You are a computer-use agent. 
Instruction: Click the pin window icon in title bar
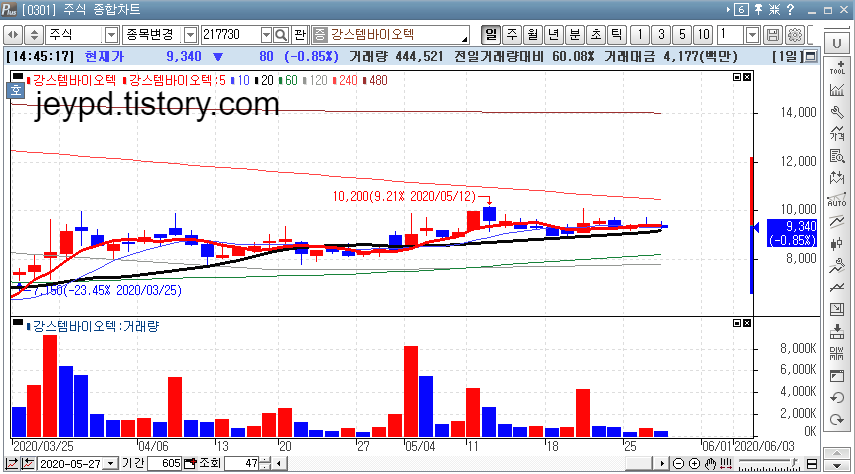[x=758, y=9]
